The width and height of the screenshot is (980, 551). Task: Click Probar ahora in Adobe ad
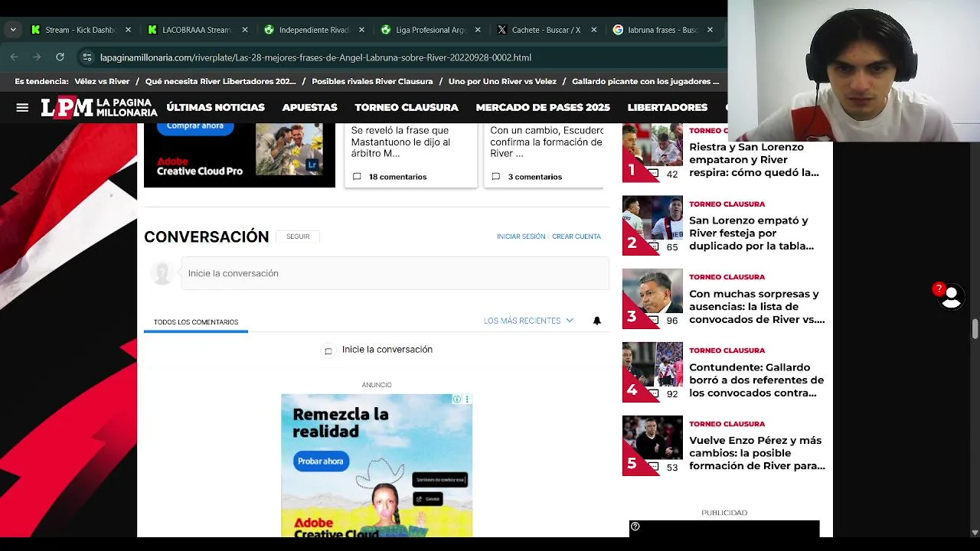coord(321,461)
